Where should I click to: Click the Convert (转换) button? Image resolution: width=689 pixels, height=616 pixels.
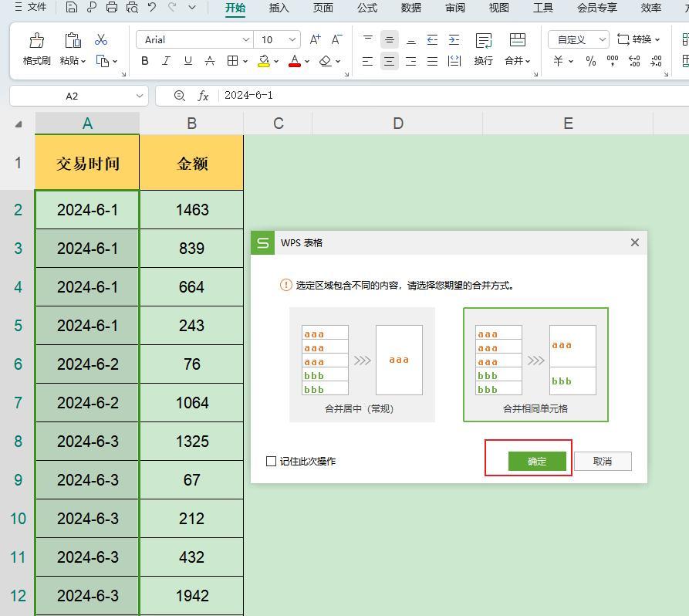(x=639, y=39)
